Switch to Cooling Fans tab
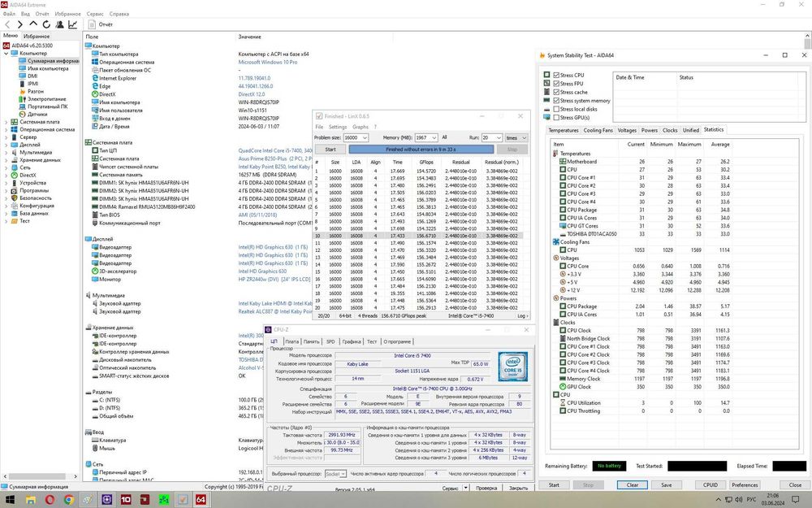Image resolution: width=812 pixels, height=508 pixels. [598, 130]
